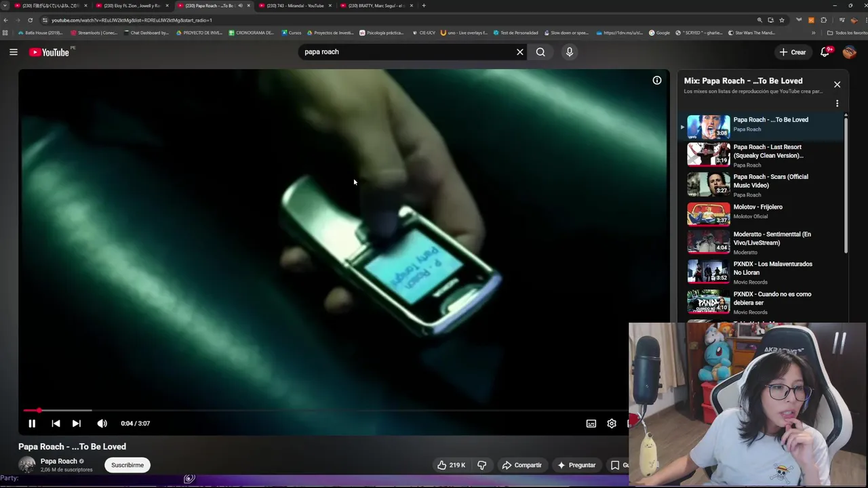The height and width of the screenshot is (488, 868).
Task: Go to YouTube home via logo
Action: [x=50, y=52]
